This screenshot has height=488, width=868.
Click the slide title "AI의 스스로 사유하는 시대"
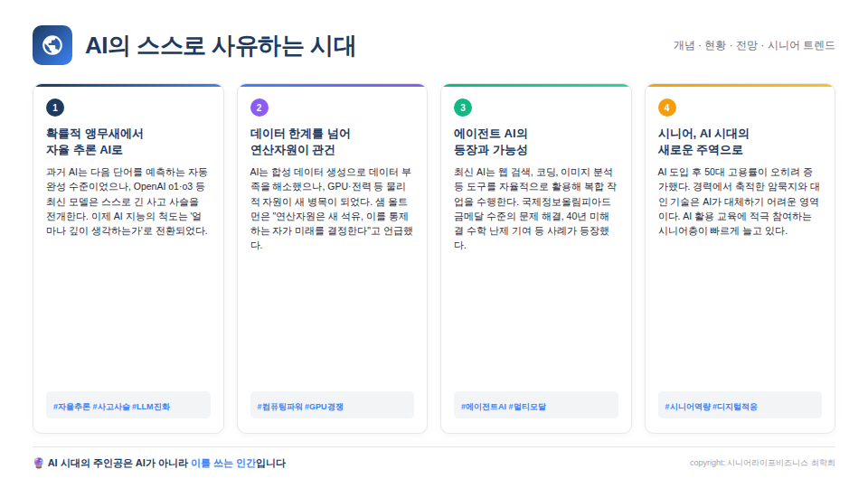pyautogui.click(x=221, y=46)
